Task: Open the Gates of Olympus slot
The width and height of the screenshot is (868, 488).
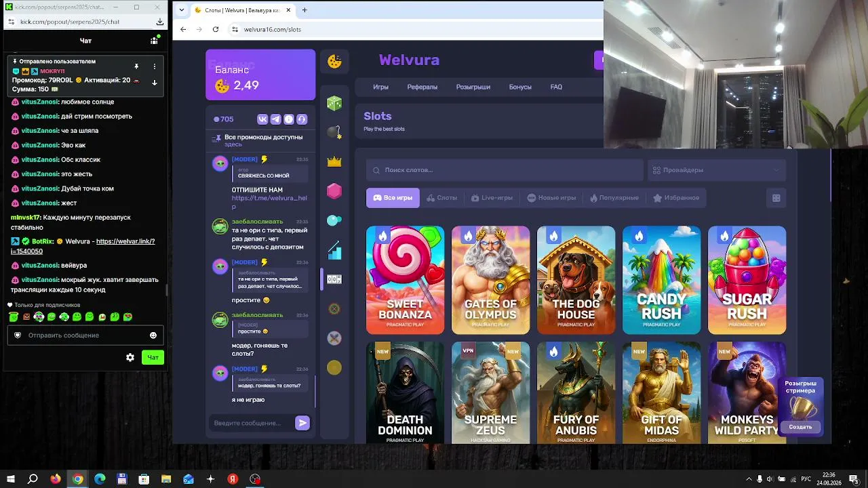Action: [491, 280]
